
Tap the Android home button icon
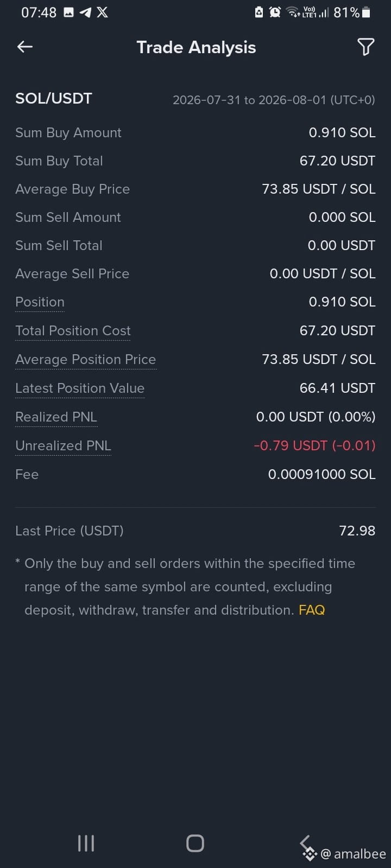pyautogui.click(x=195, y=843)
